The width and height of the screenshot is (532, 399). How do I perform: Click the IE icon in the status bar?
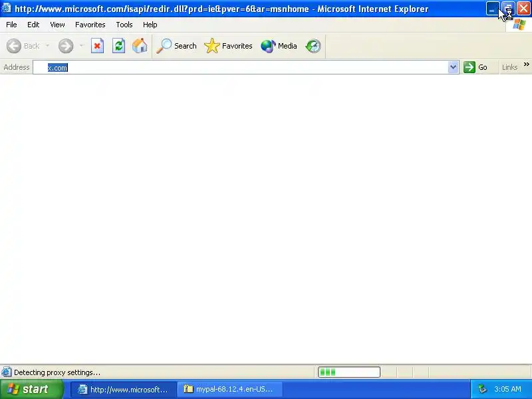pos(6,372)
